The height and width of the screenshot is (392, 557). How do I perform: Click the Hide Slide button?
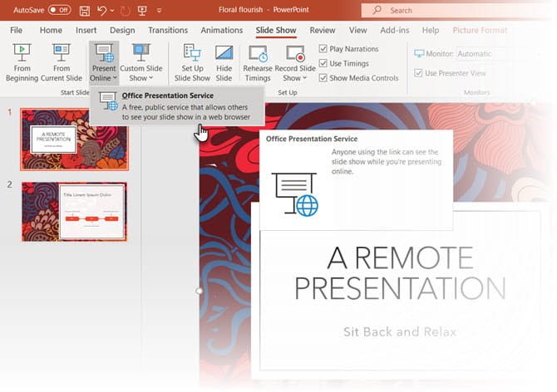point(224,62)
